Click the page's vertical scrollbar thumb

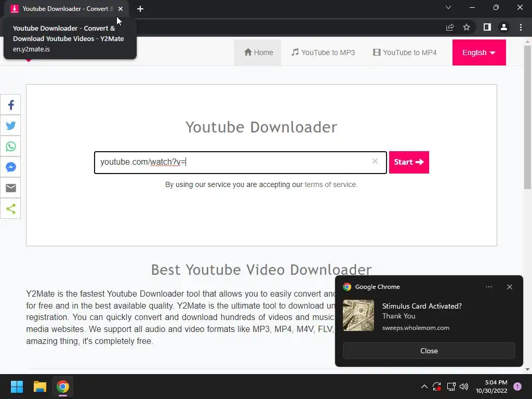click(527, 117)
